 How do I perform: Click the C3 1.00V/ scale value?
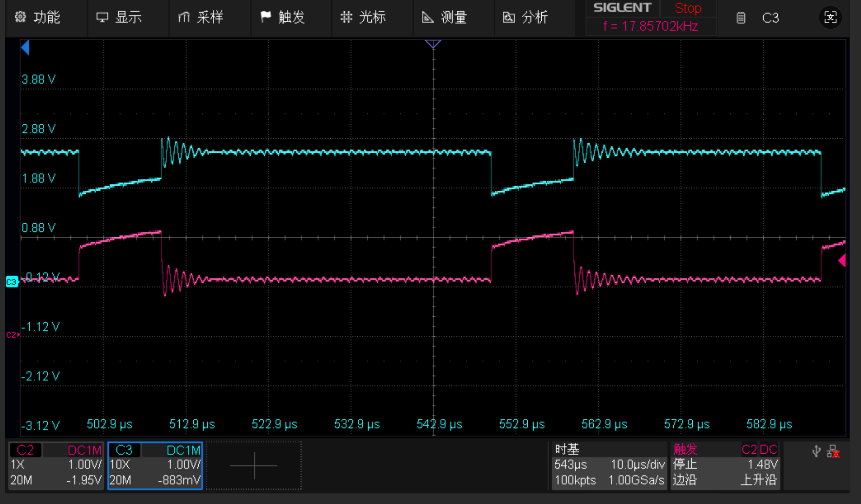point(184,465)
